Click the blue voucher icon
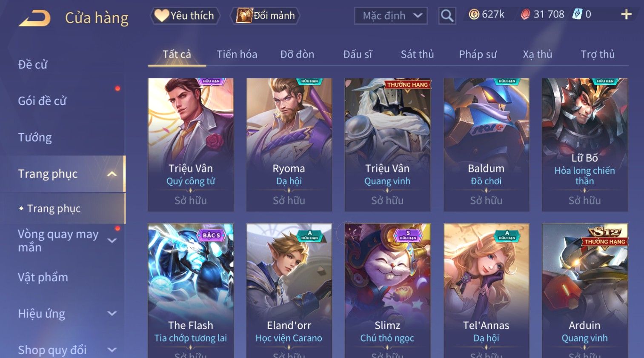This screenshot has height=358, width=644. [577, 14]
